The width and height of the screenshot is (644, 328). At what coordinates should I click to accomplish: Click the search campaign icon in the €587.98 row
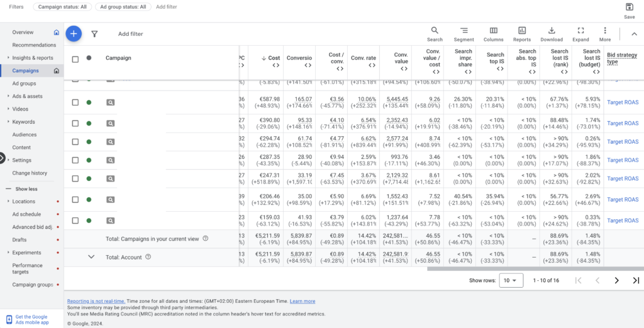click(x=110, y=102)
